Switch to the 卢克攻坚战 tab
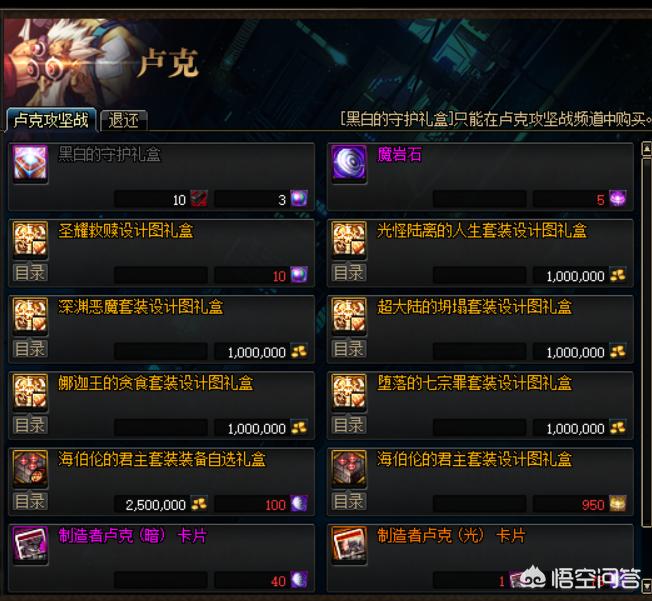 [x=51, y=120]
